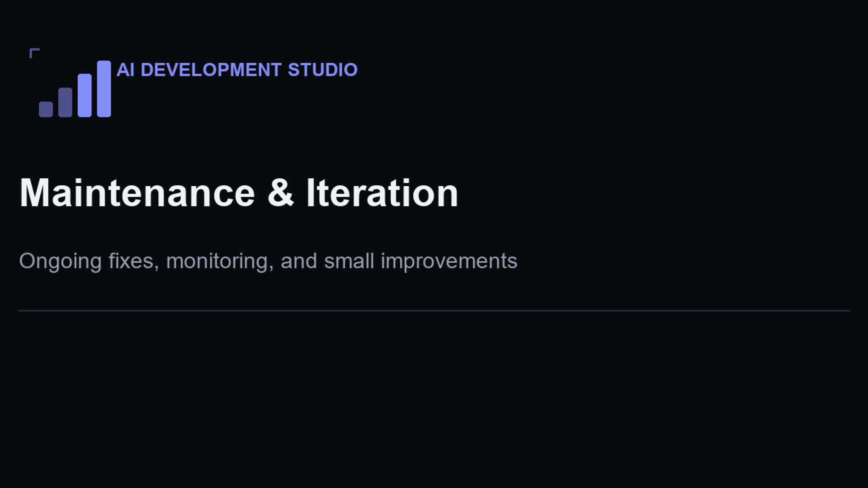Select "monitoring," in the subtitle text
This screenshot has width=868, height=488.
coord(220,262)
